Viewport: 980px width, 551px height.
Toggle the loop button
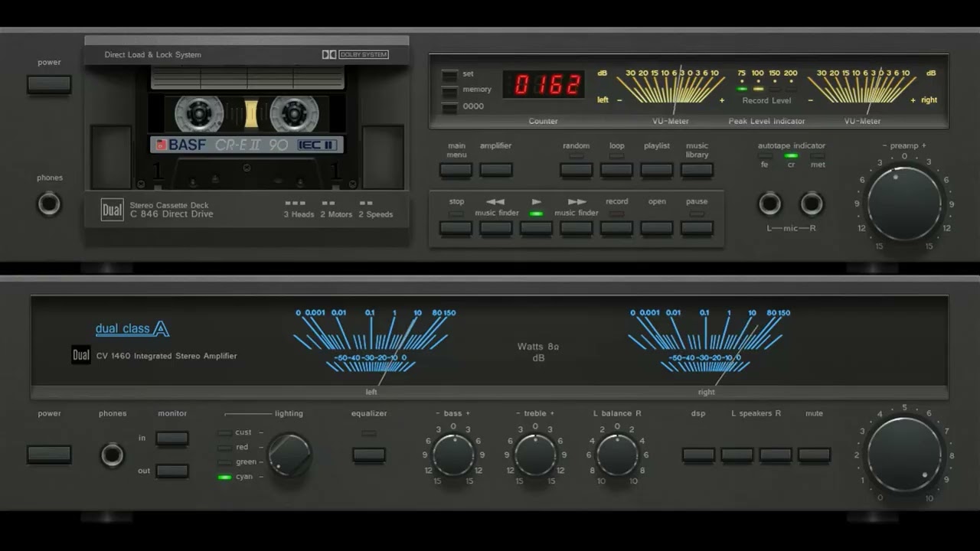[616, 170]
